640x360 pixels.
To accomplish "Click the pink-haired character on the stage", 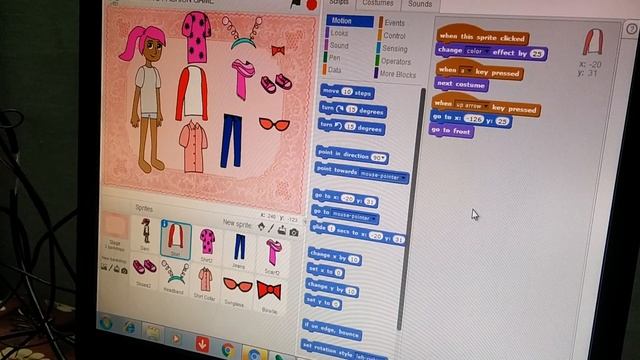I will click(147, 98).
